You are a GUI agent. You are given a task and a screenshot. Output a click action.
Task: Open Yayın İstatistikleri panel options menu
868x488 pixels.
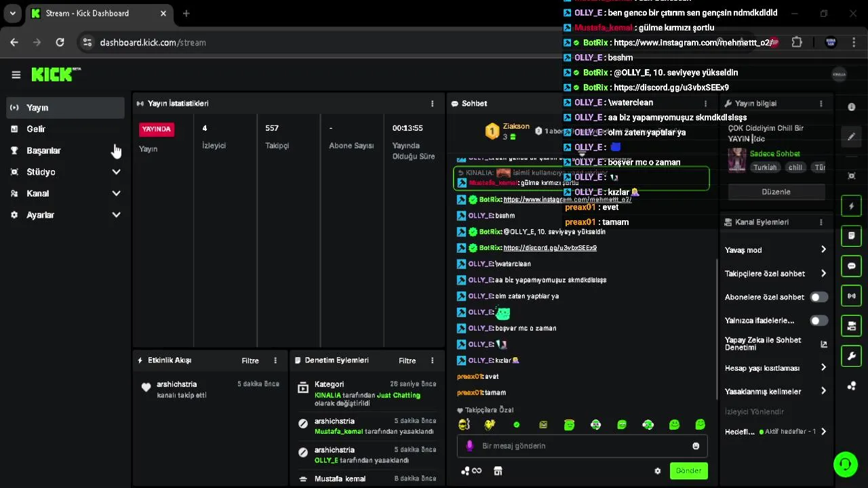432,104
